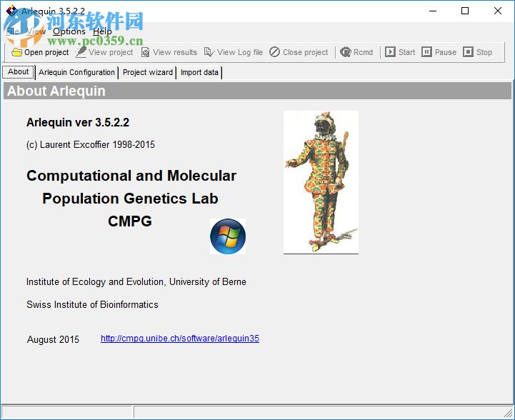
Task: Click the Open project folder icon
Action: [16, 52]
